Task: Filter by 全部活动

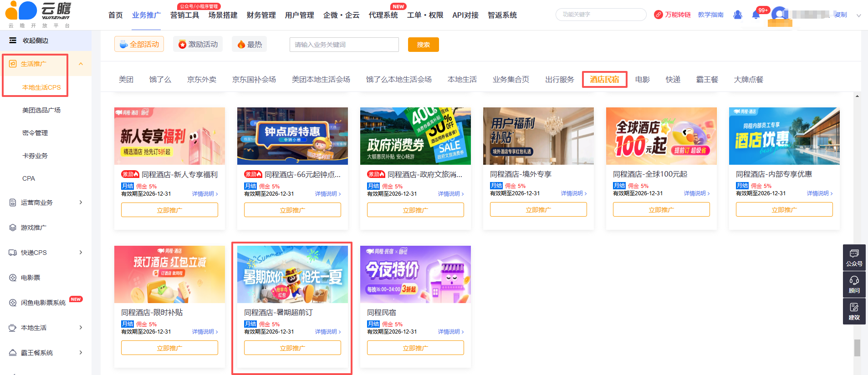Action: 139,44
